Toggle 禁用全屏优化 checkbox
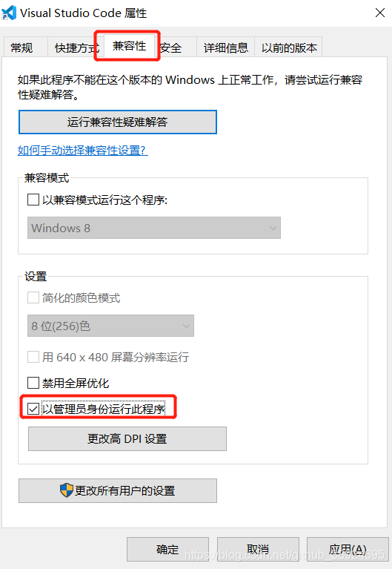The width and height of the screenshot is (392, 569). point(33,383)
